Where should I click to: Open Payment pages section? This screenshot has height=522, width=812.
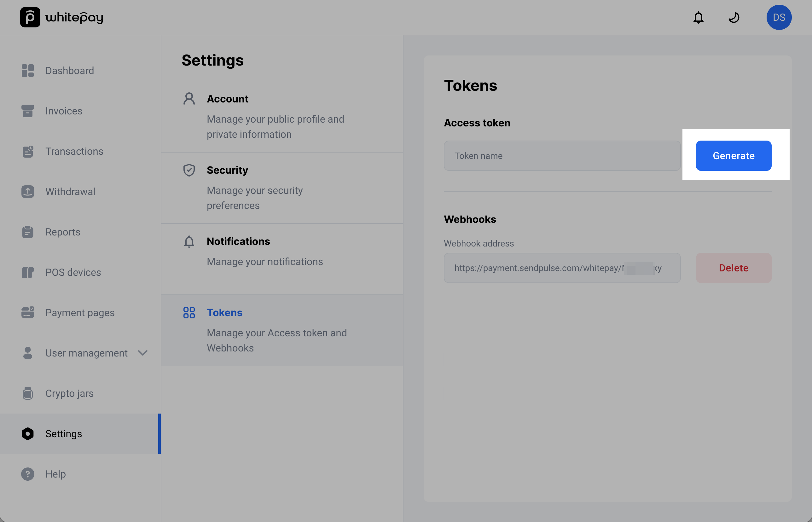[80, 312]
